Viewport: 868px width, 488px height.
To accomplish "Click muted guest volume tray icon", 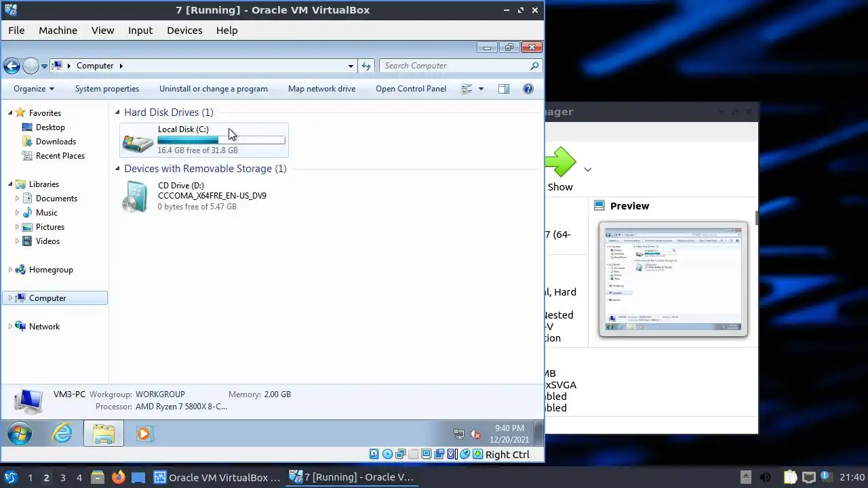I will point(475,434).
